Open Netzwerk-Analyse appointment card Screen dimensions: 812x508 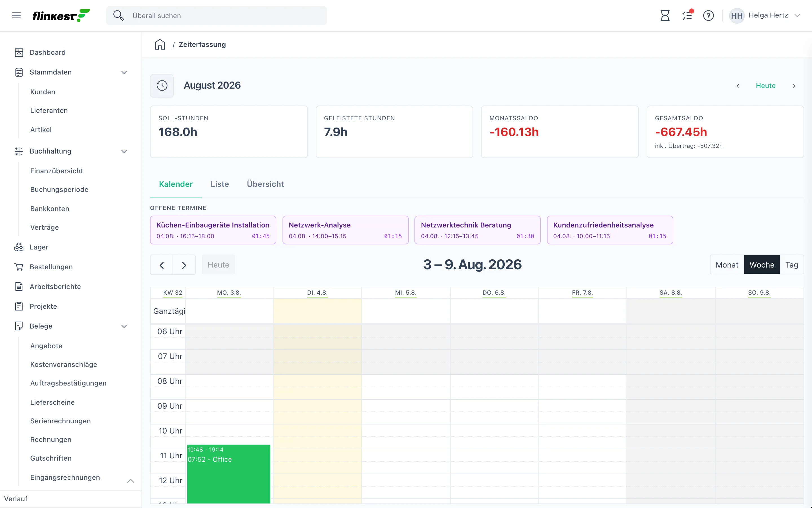[345, 230]
